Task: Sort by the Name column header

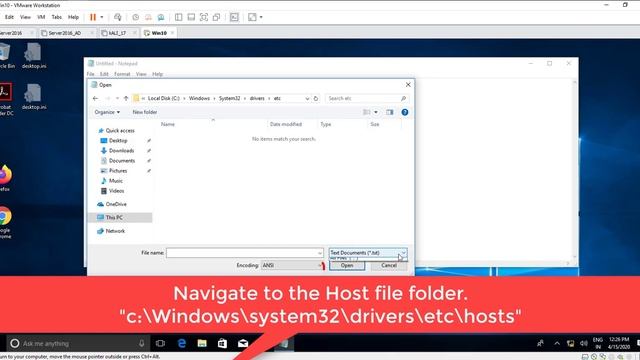Action: point(167,124)
